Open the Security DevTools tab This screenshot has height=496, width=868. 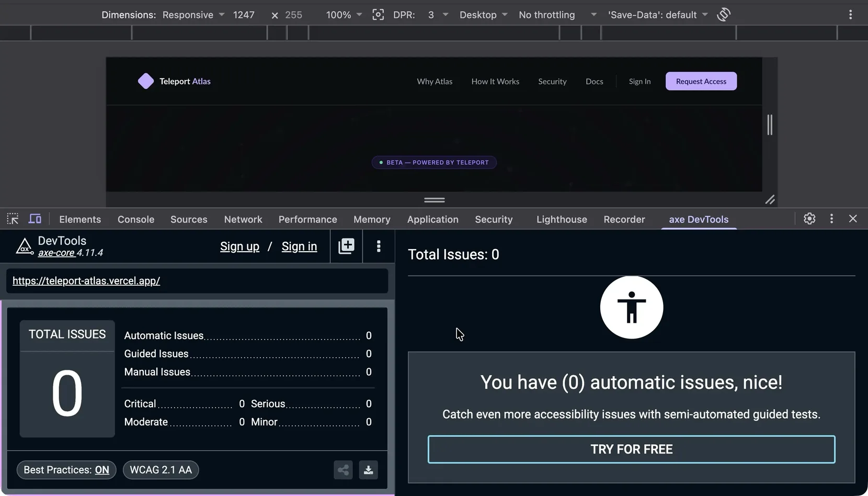[x=494, y=219]
